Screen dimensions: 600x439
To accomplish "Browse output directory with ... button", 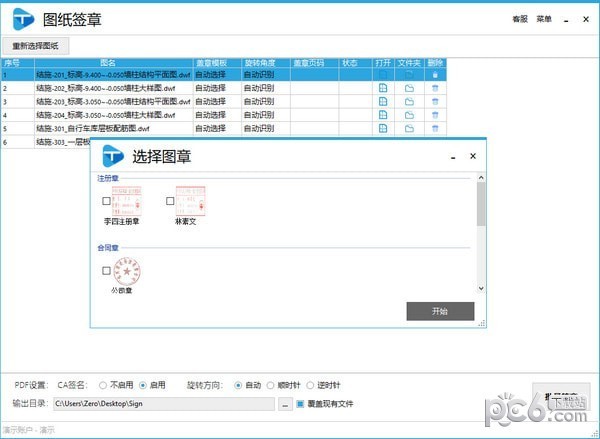I will [285, 404].
